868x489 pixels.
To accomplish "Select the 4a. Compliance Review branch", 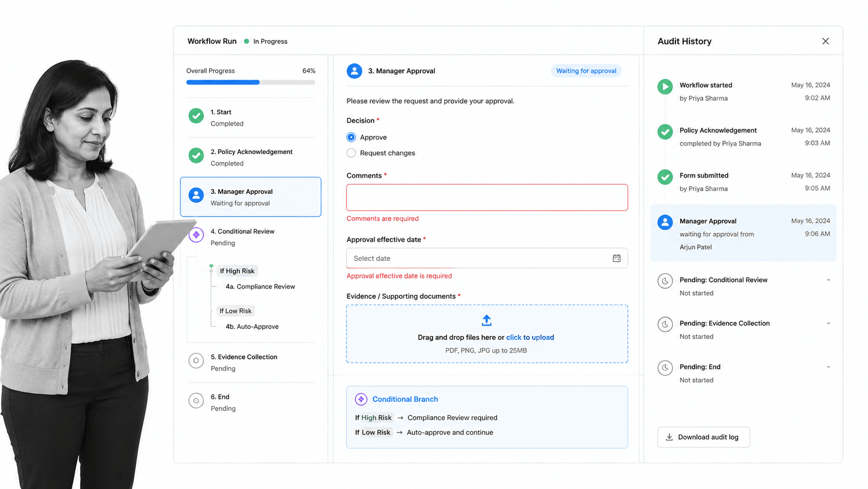I will pos(260,286).
